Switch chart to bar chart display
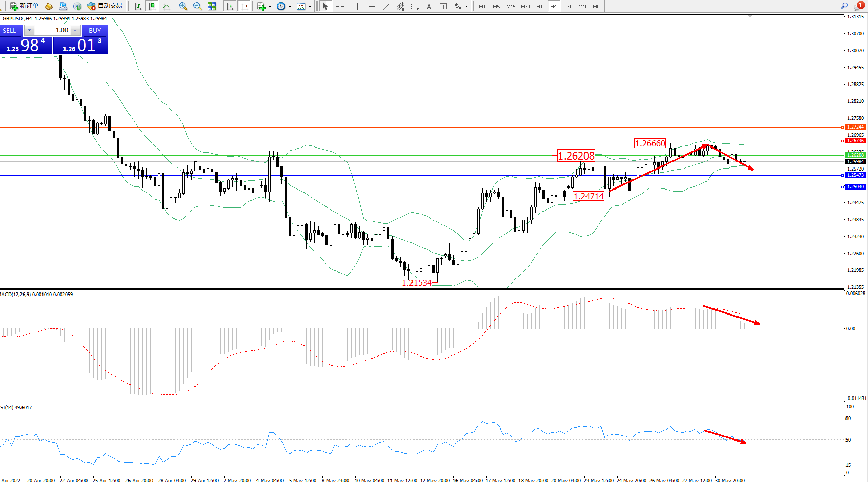 (138, 6)
